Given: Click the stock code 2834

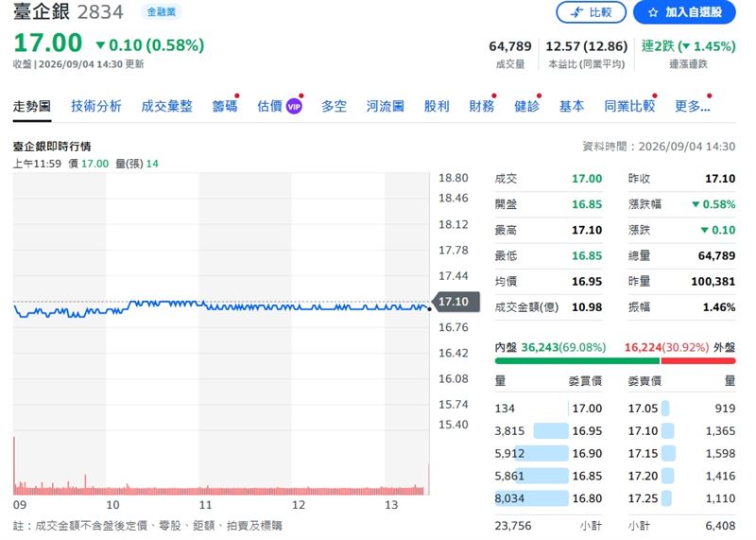Looking at the screenshot, I should click(x=100, y=12).
